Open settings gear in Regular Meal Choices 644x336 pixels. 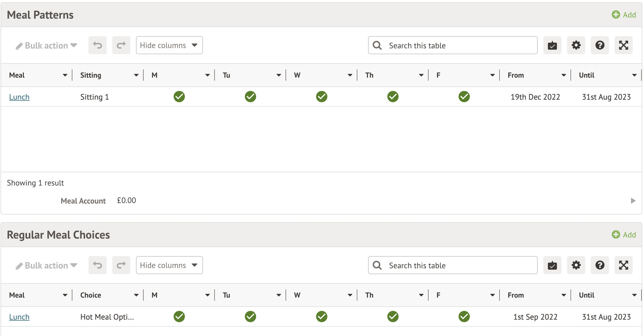click(x=576, y=265)
